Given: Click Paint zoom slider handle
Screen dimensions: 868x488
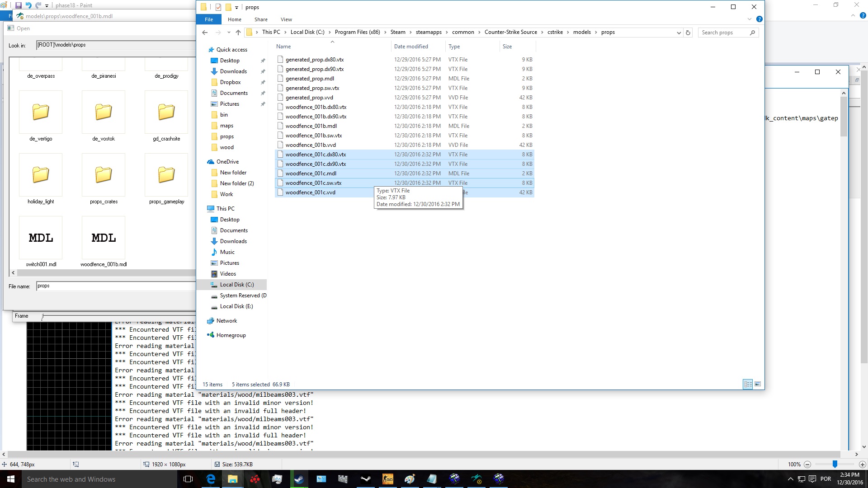Looking at the screenshot, I should pos(835,464).
